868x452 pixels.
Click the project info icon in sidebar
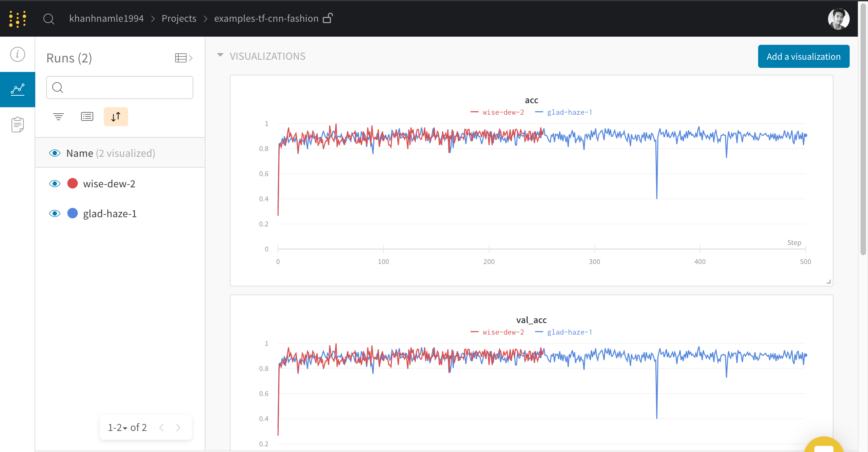[x=17, y=54]
